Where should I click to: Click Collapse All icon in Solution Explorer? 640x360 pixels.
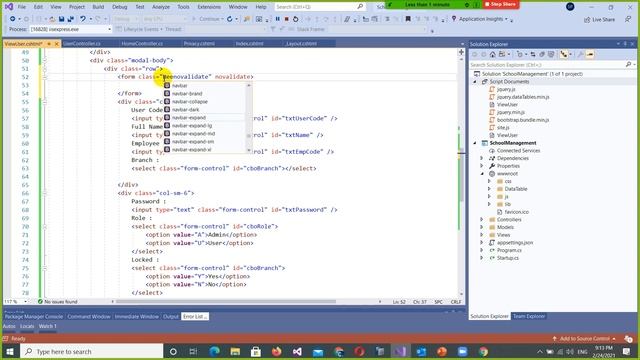(542, 54)
